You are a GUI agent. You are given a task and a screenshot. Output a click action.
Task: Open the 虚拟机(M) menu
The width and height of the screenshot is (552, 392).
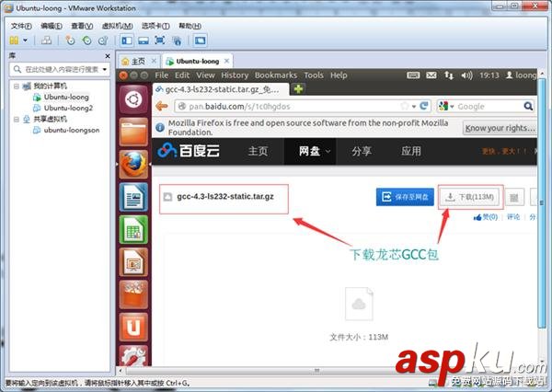pos(117,26)
